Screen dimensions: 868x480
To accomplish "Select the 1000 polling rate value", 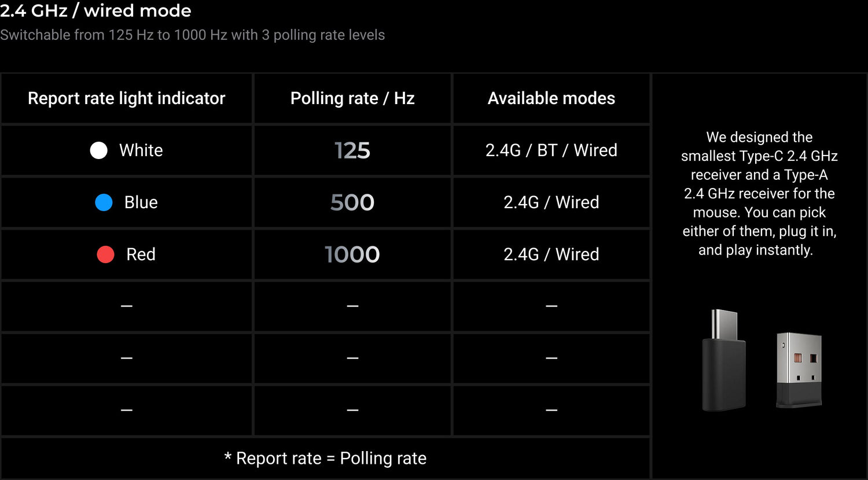I will [352, 254].
